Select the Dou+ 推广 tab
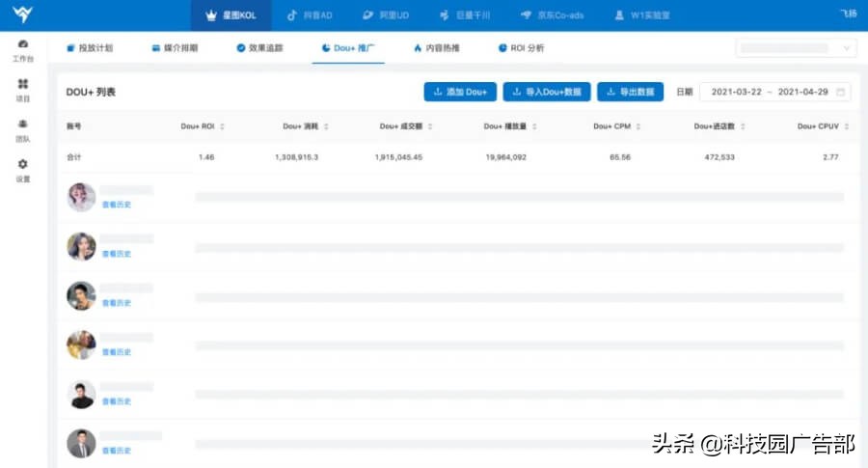The height and width of the screenshot is (468, 868). (348, 48)
